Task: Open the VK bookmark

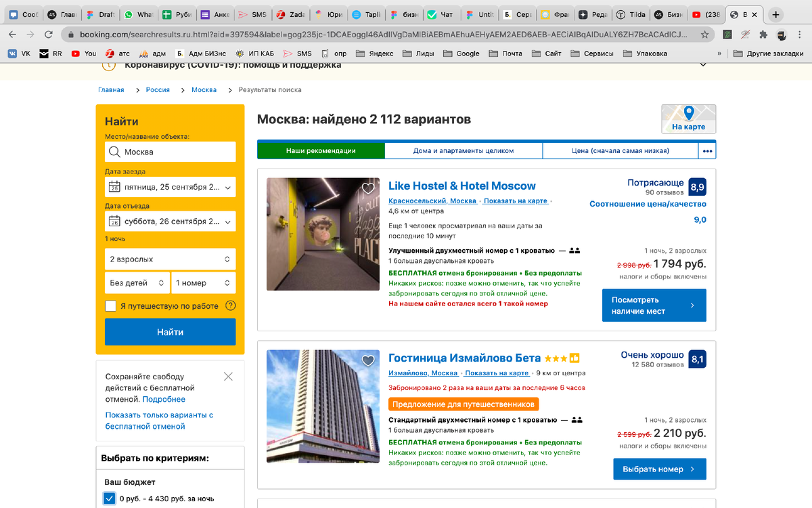Action: (19, 54)
